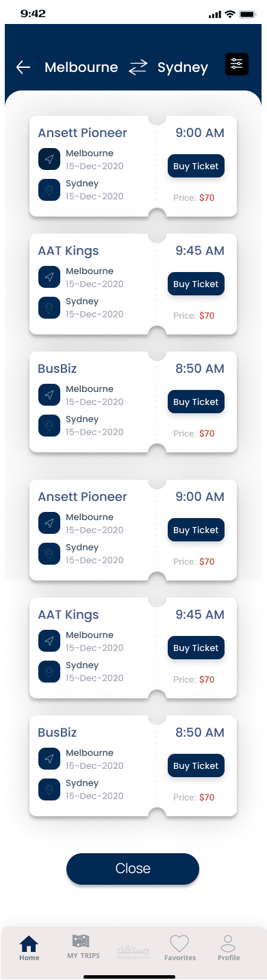Buy Ticket for last BusBiz trip

click(x=196, y=766)
